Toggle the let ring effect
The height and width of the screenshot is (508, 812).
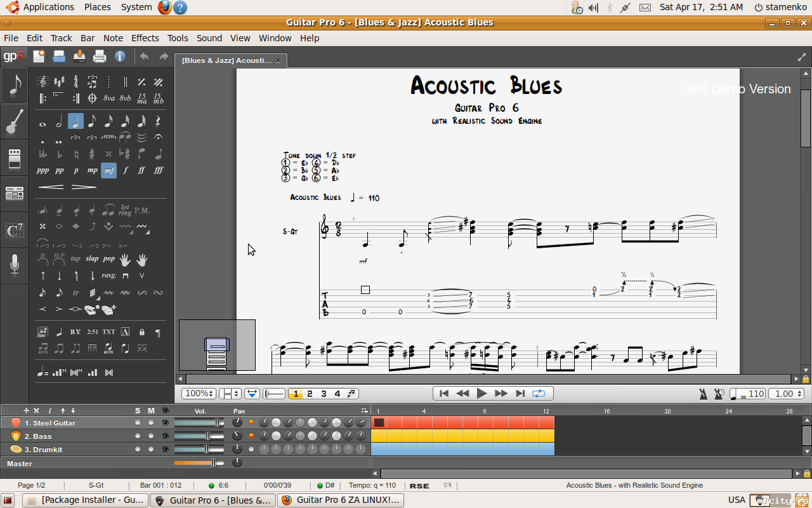click(x=125, y=210)
